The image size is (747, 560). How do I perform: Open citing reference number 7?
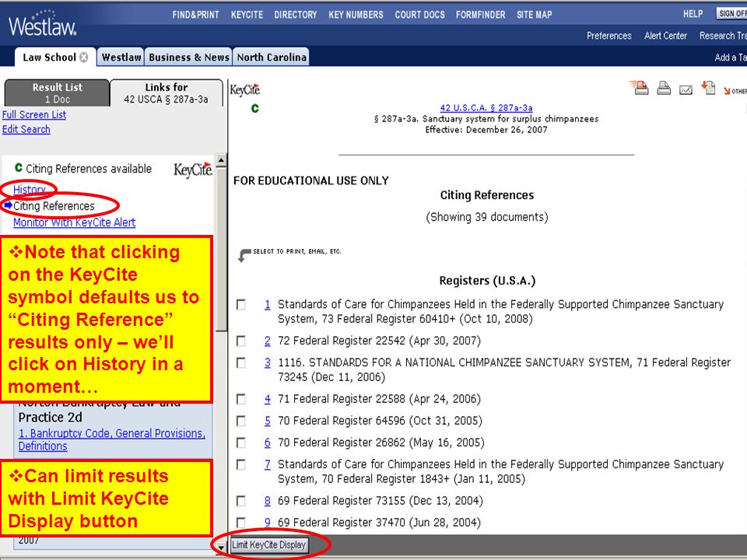(x=267, y=465)
